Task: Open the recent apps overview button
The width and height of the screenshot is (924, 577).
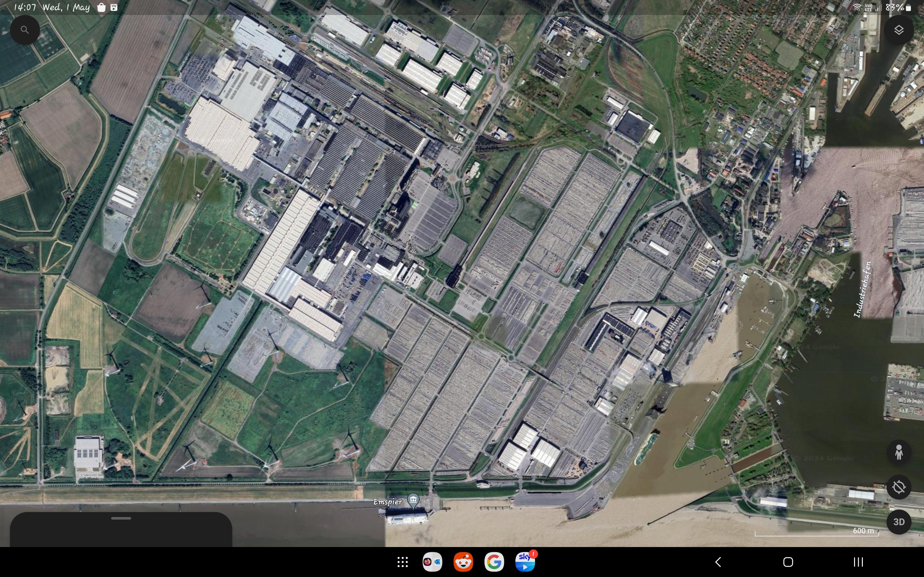Action: (x=858, y=562)
